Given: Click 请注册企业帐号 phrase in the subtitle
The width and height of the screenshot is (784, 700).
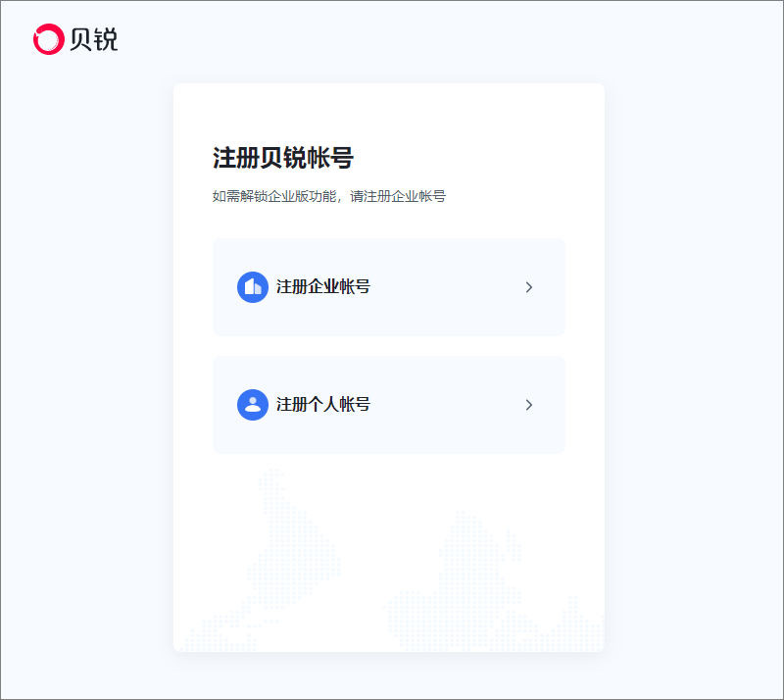Looking at the screenshot, I should (398, 196).
